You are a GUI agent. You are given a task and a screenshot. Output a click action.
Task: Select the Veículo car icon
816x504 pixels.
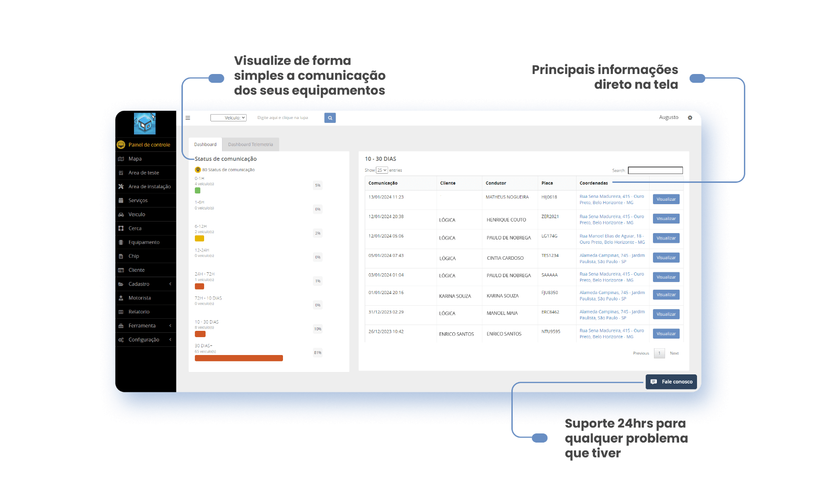pyautogui.click(x=121, y=214)
